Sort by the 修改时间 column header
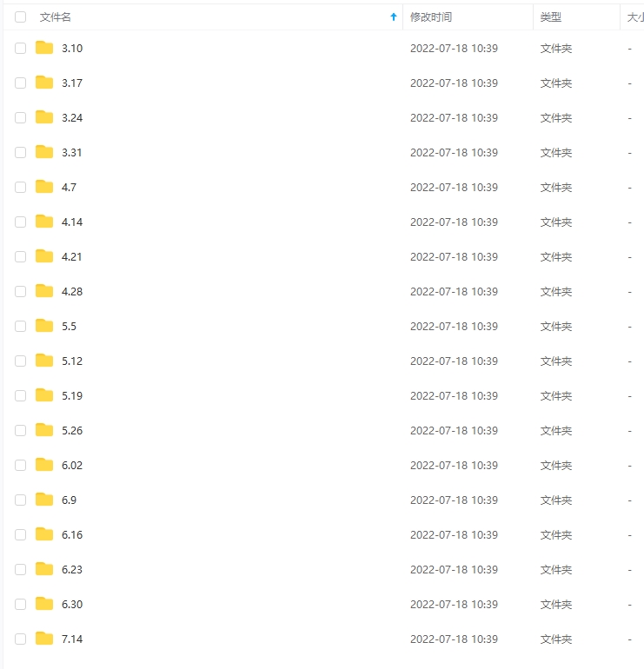Viewport: 644px width, 669px height. (431, 17)
